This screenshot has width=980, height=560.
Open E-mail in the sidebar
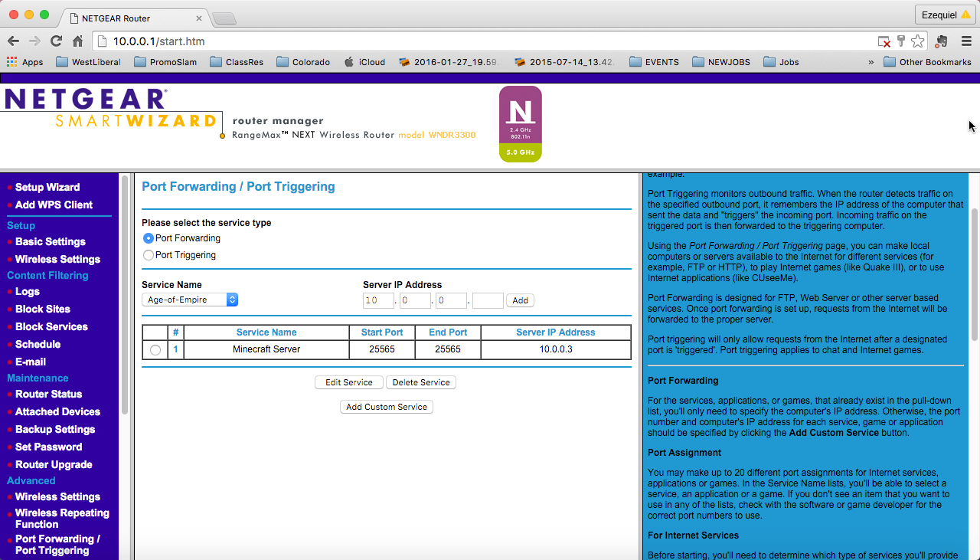[31, 362]
